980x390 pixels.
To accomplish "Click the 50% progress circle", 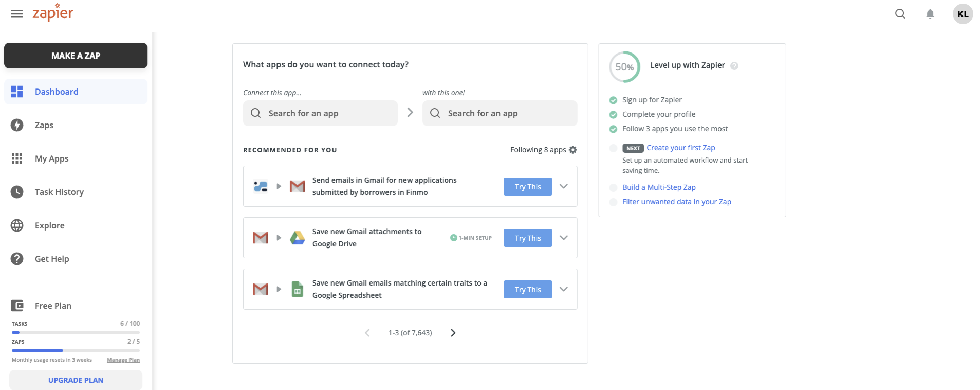I will (624, 67).
